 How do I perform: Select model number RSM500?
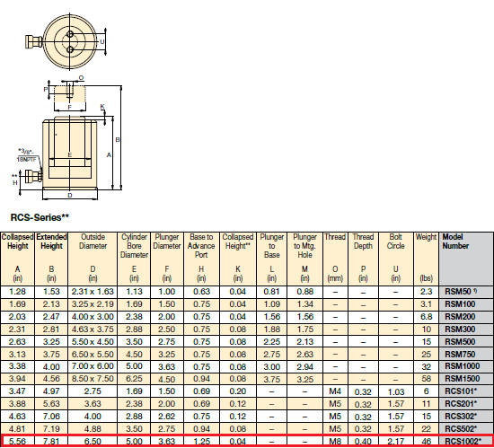click(460, 342)
